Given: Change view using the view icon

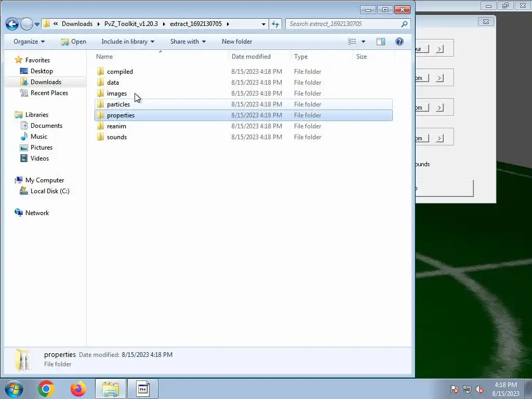Looking at the screenshot, I should (352, 42).
